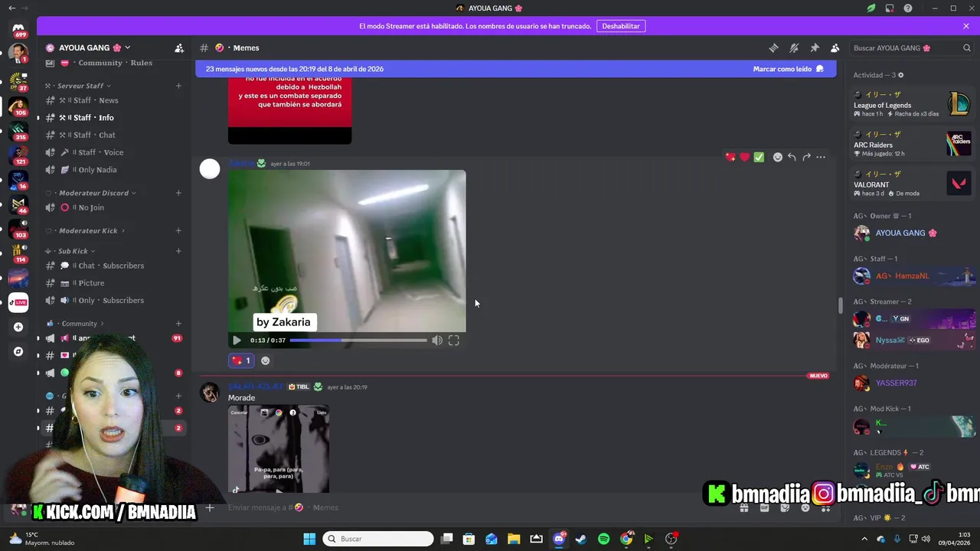This screenshot has width=980, height=551.
Task: Open HamzaNL staff member profile
Action: (x=913, y=275)
